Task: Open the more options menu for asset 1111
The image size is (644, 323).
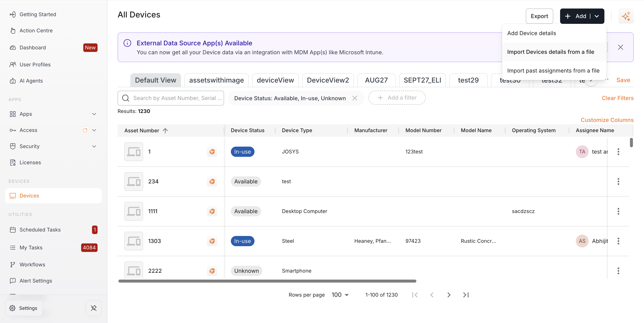Action: (618, 211)
